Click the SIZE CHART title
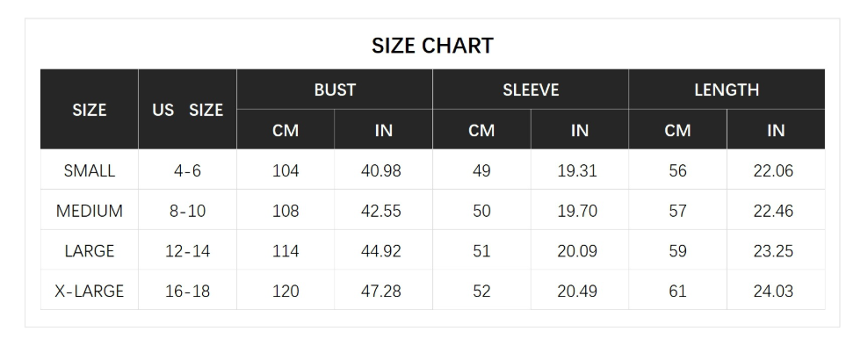The image size is (868, 353). point(432,46)
